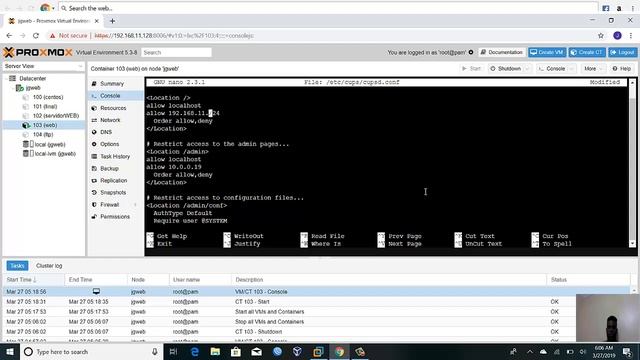The height and width of the screenshot is (360, 640).
Task: Click the user settings gear icon
Action: tap(471, 52)
